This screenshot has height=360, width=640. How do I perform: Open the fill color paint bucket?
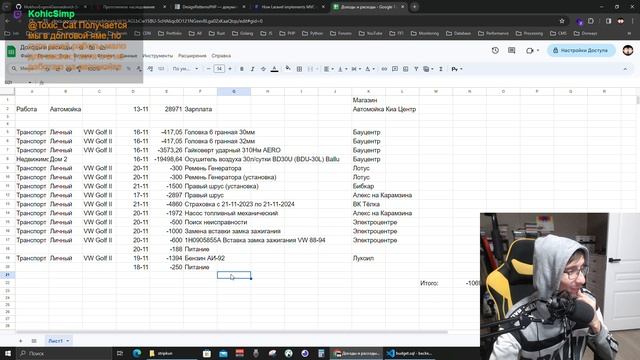288,69
